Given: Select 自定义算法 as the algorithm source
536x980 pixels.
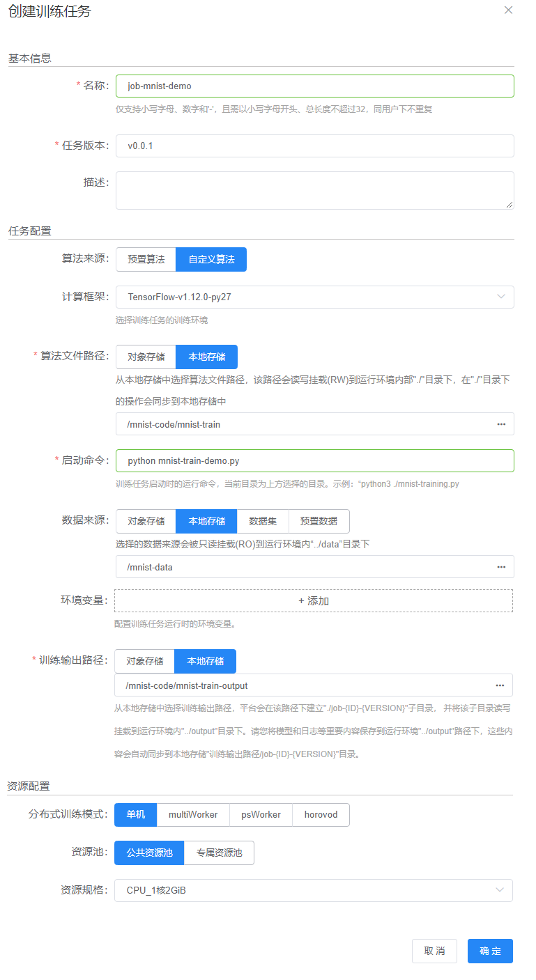Looking at the screenshot, I should coord(211,259).
